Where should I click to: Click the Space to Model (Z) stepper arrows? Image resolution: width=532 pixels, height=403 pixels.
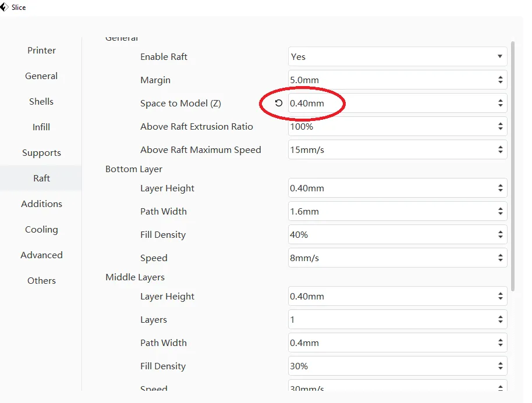[501, 103]
